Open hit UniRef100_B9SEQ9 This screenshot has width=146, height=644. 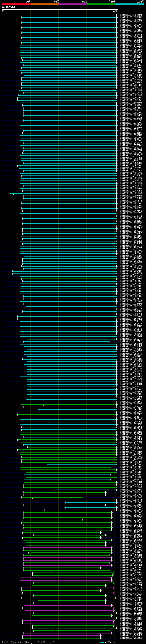131,17
